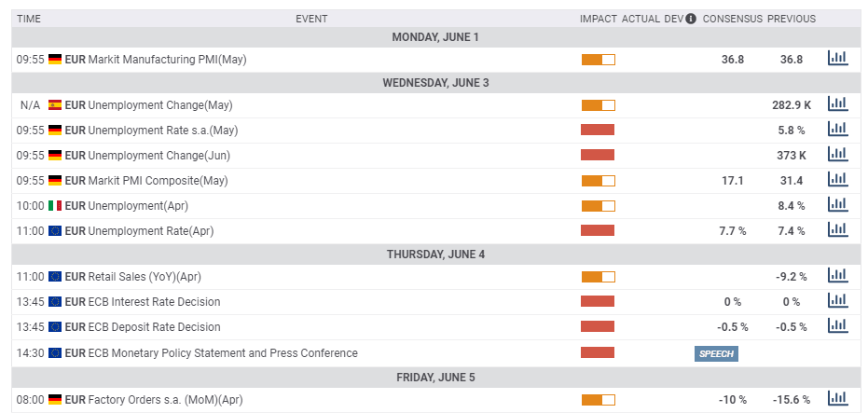View chart for Retail Sales (YoY) row
The height and width of the screenshot is (413, 868).
coord(837,276)
